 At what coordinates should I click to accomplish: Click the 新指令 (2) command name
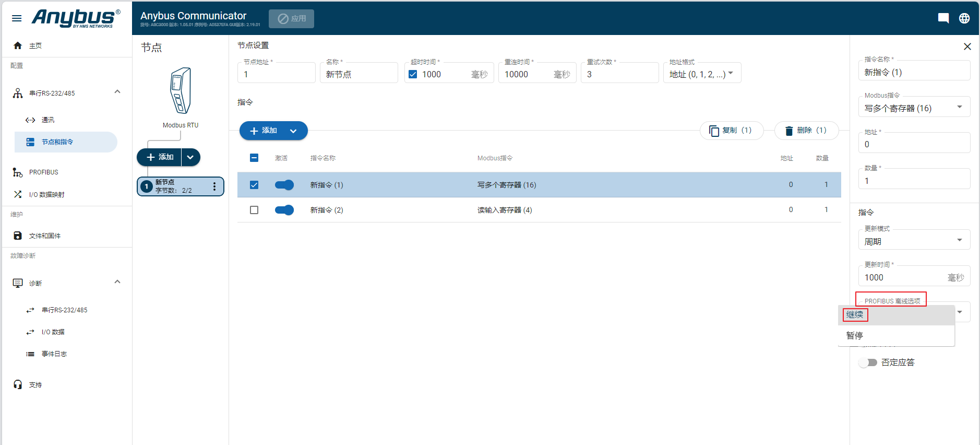pos(327,210)
